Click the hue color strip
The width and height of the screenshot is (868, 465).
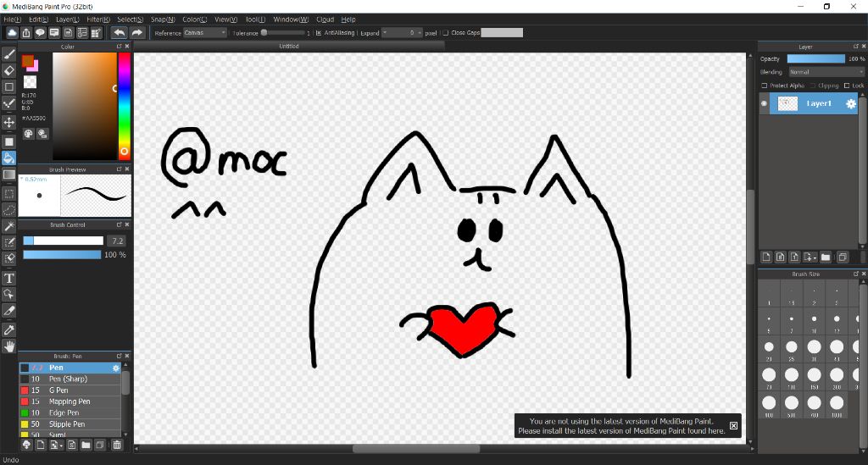point(124,106)
